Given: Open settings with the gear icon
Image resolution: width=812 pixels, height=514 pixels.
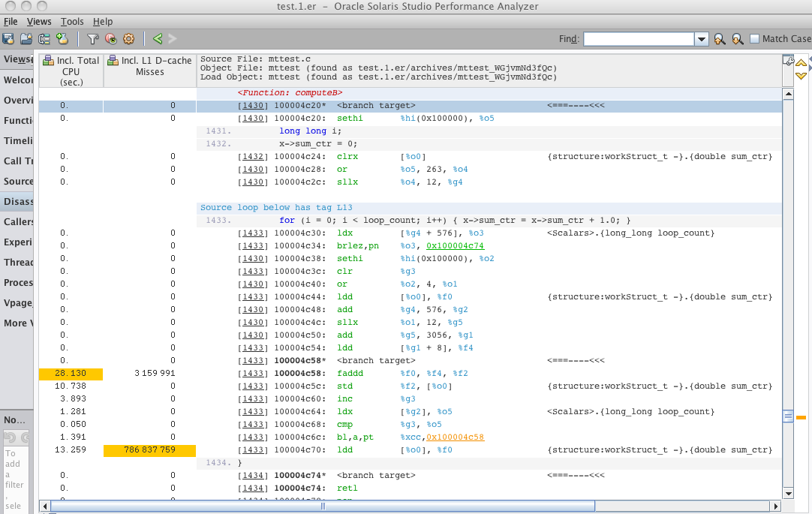Looking at the screenshot, I should (128, 39).
